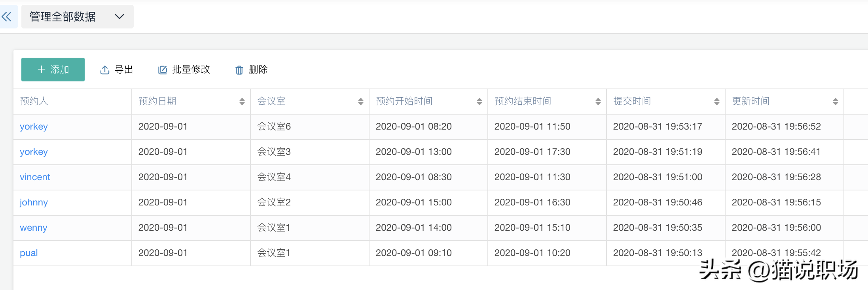Screen dimensions: 868x290
Task: Select the 会议室4 cell
Action: click(274, 177)
